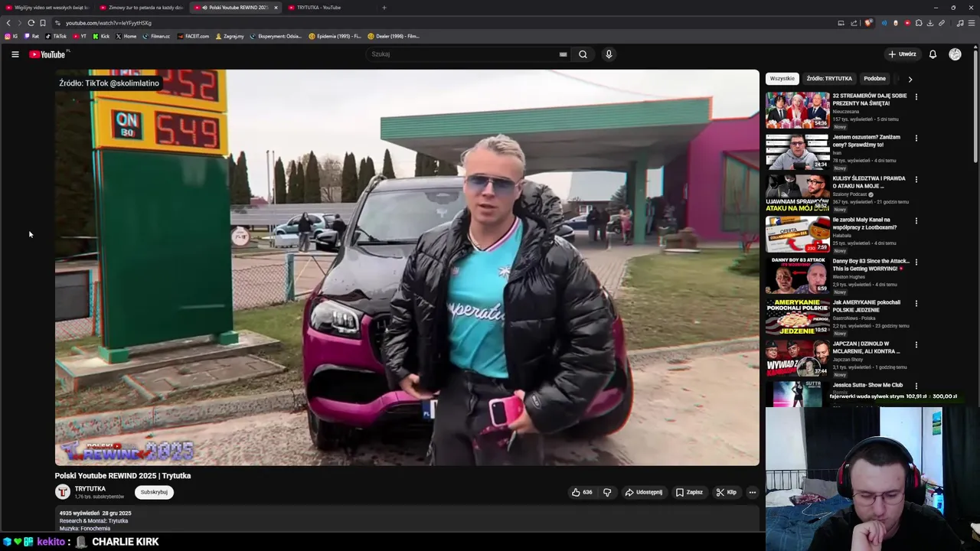Click the YouTube logo to go home
Image resolution: width=980 pixels, height=551 pixels.
pyautogui.click(x=47, y=54)
